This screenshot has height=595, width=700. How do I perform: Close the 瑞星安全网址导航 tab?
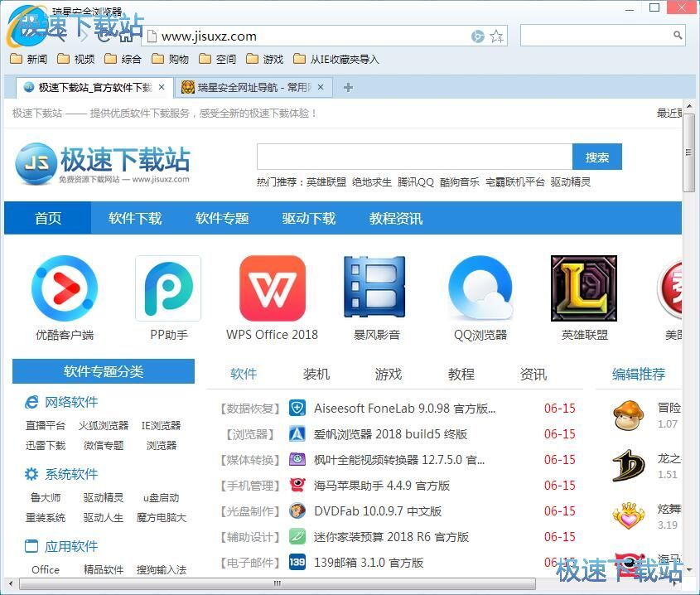321,87
